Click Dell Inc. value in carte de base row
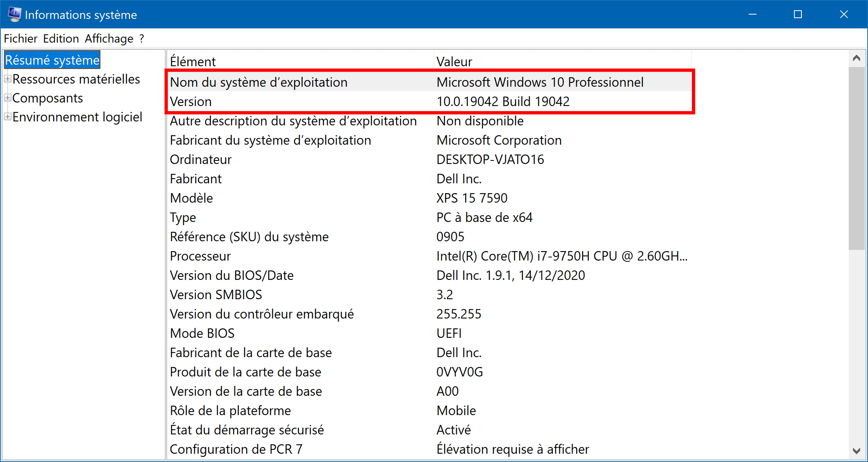The width and height of the screenshot is (868, 462). (x=459, y=352)
